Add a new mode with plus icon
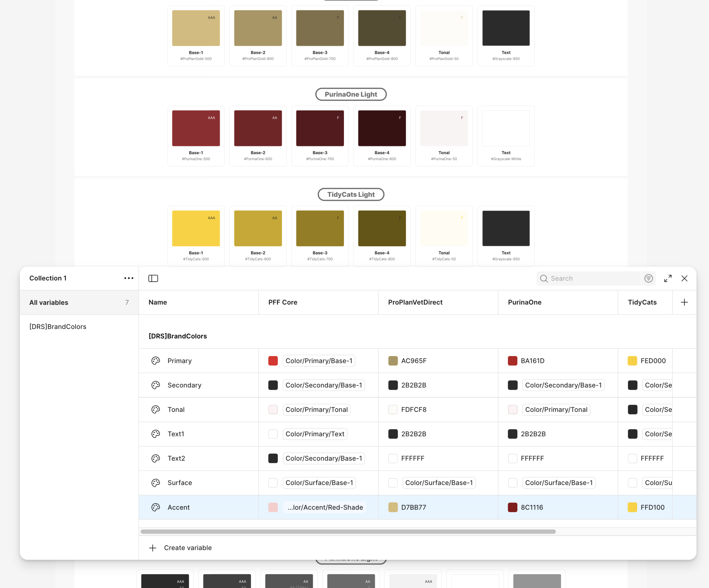The image size is (709, 588). (x=684, y=302)
